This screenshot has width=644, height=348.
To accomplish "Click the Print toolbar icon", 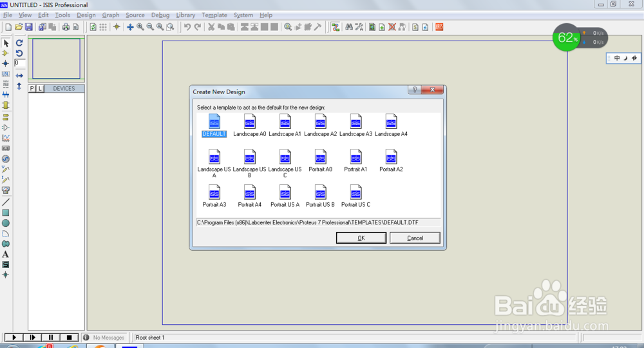I will click(x=66, y=27).
